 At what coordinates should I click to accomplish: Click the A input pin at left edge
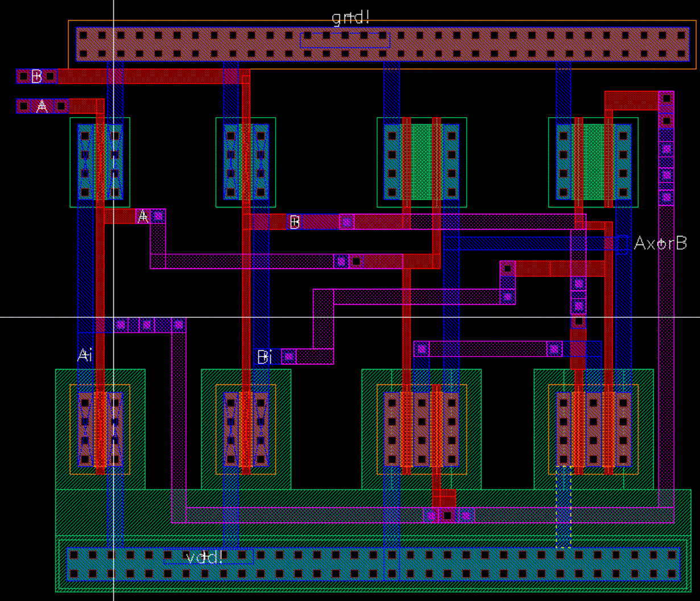coord(42,106)
